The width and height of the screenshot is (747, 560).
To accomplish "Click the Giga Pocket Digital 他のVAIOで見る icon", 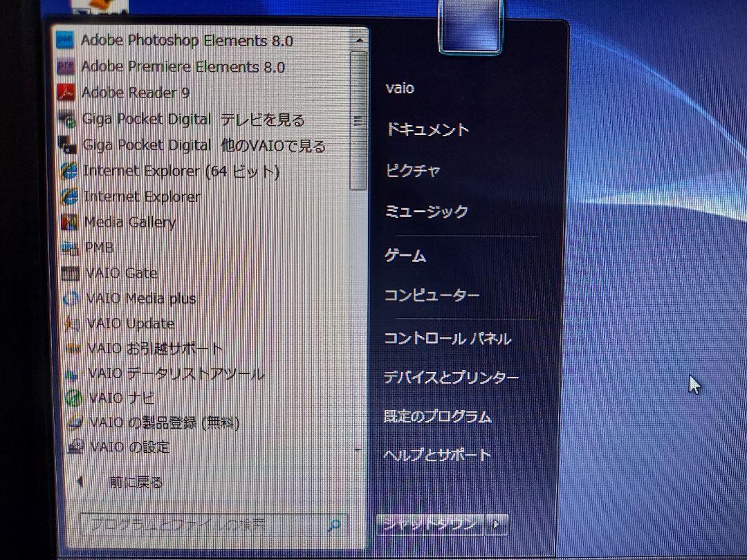I will 68,144.
